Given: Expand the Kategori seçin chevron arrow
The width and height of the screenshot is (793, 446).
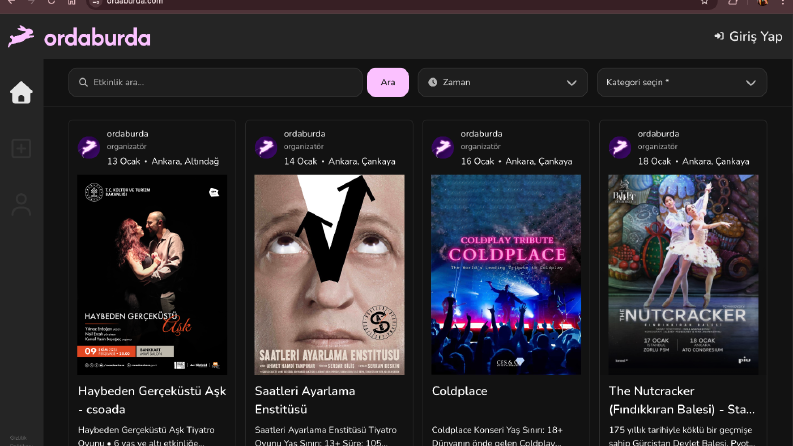Looking at the screenshot, I should click(751, 83).
